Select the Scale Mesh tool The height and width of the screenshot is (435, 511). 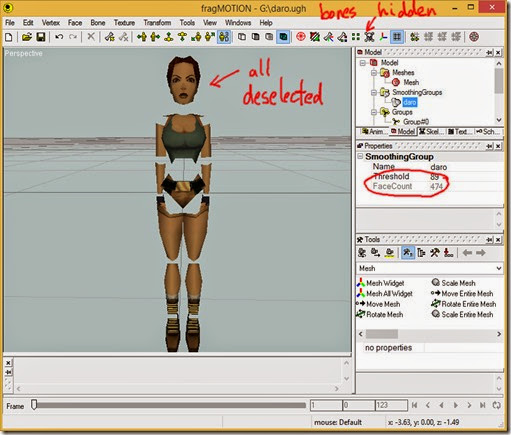[x=454, y=283]
